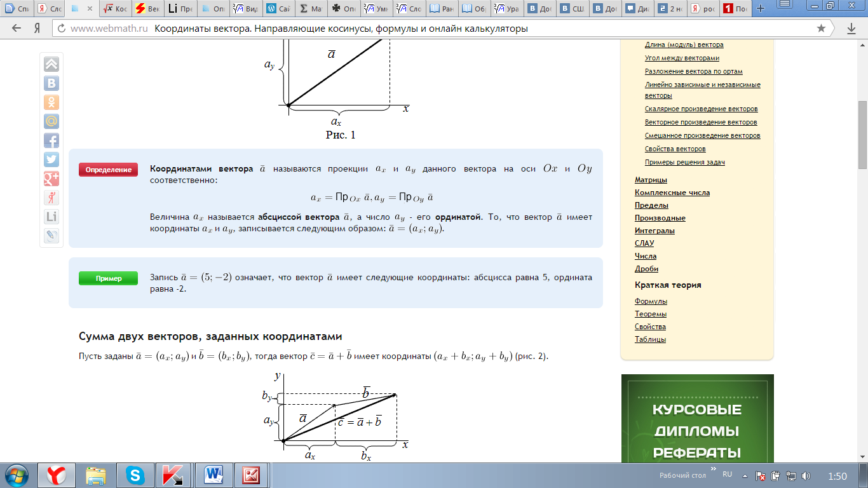
Task: Open link 'Примеры решения задач'
Action: [x=684, y=162]
